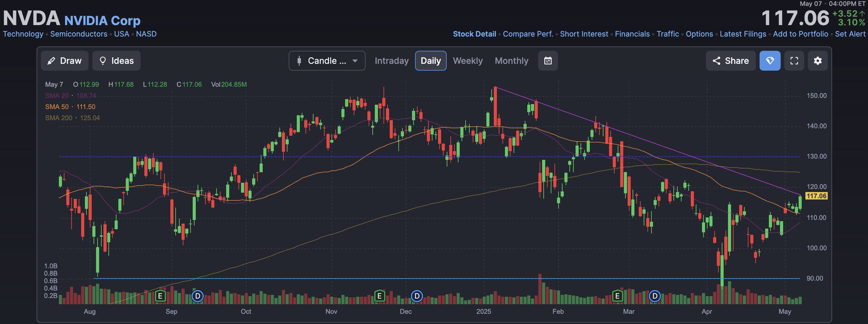868x324 pixels.
Task: Click the O 112.99 open value
Action: coord(86,85)
